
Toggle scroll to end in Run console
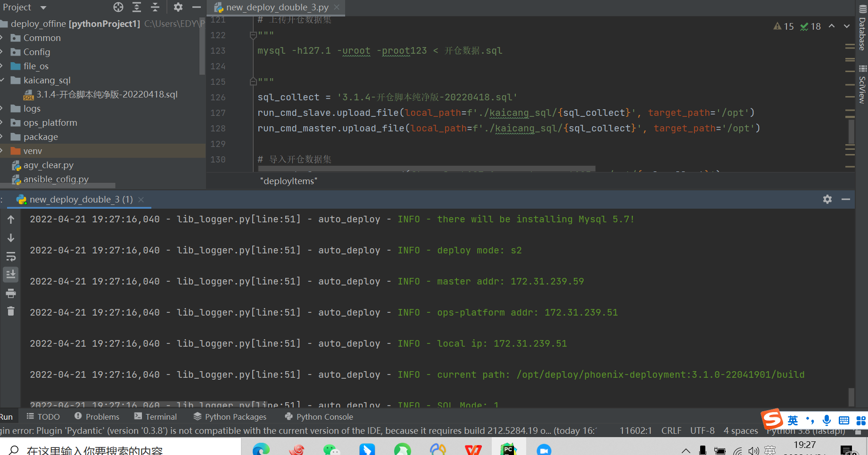(11, 275)
